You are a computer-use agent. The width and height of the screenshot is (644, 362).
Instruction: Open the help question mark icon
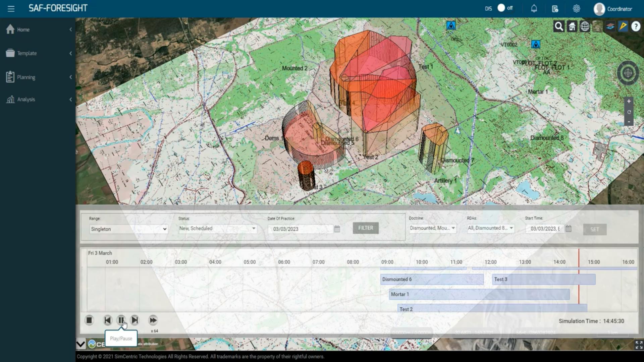[636, 26]
